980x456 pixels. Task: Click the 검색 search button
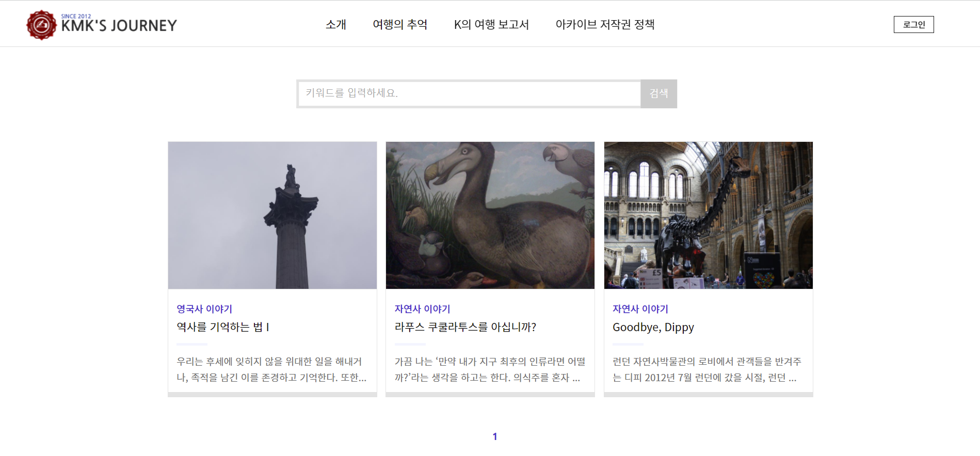[658, 93]
